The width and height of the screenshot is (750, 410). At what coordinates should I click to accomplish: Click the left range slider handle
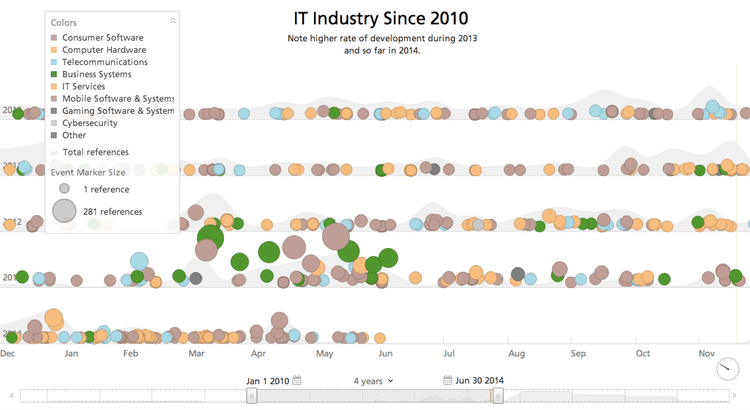click(x=252, y=397)
